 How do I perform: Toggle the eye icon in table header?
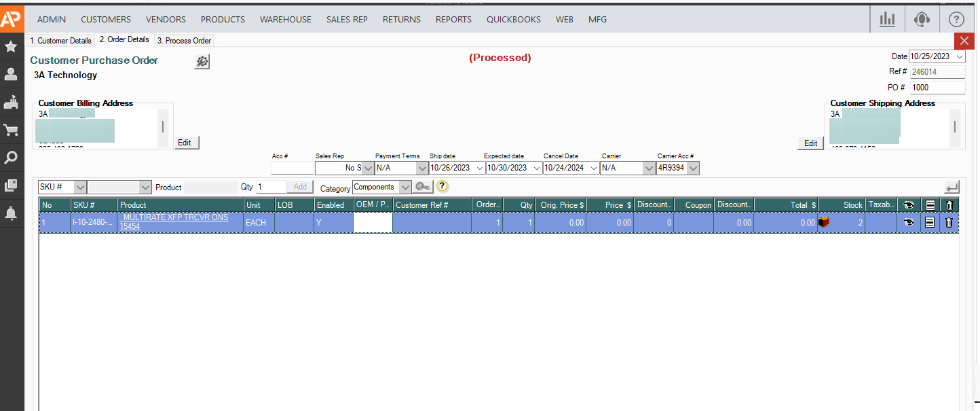909,204
